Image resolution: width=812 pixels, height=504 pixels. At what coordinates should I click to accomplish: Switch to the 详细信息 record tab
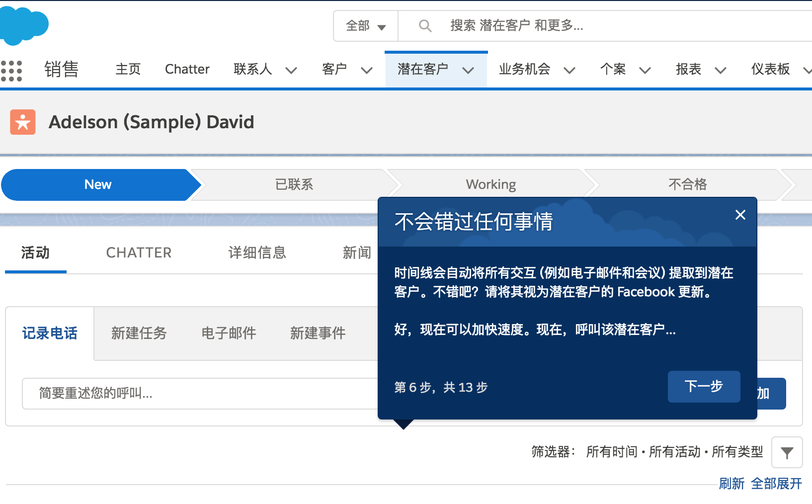click(x=257, y=252)
